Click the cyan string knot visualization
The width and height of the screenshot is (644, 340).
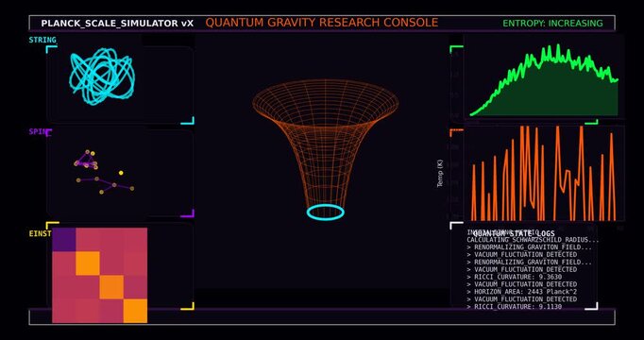[102, 76]
